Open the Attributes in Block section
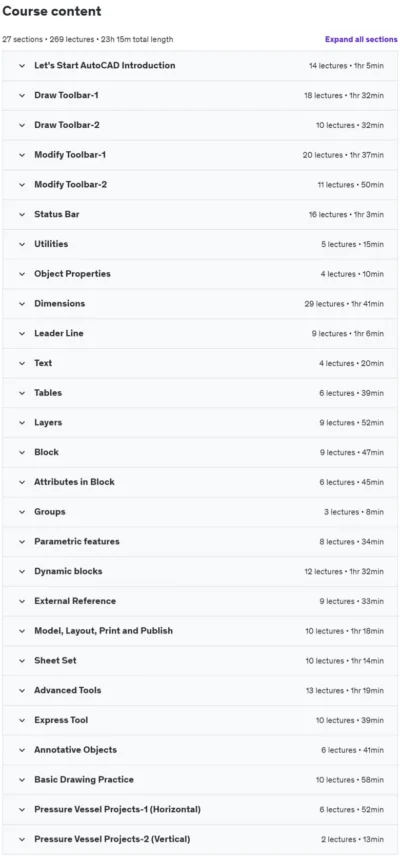The image size is (400, 856). [200, 482]
